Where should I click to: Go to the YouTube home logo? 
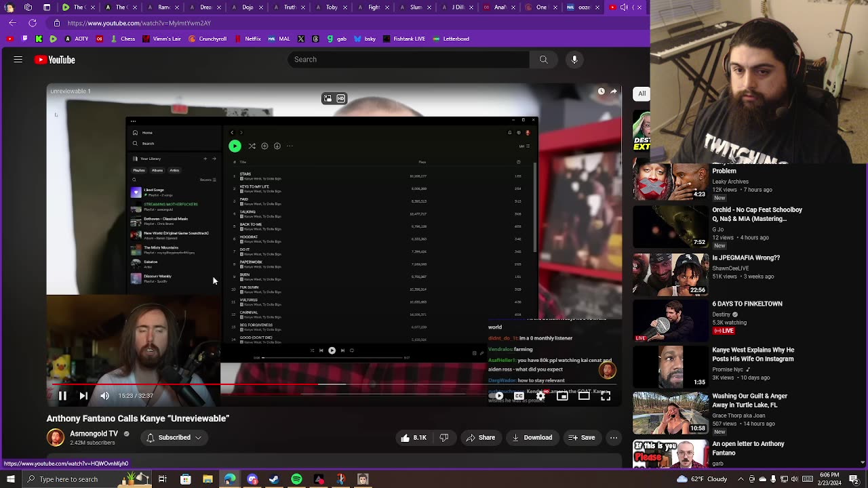coord(55,60)
